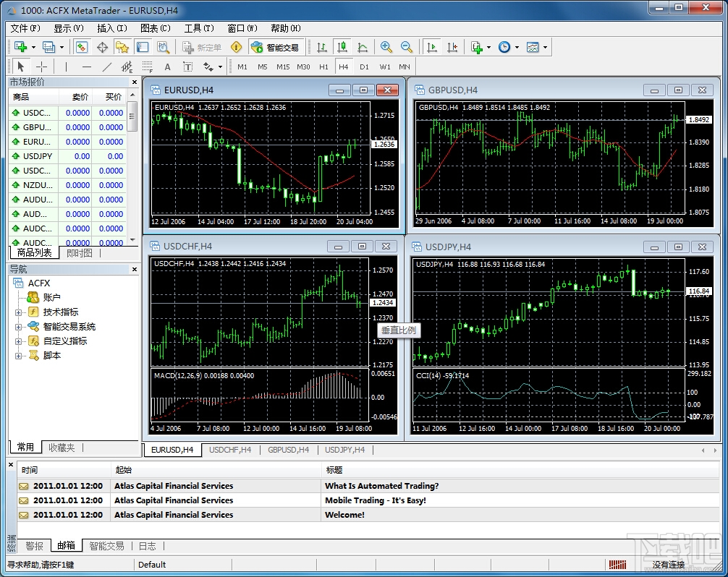Toggle the chart auto scroll button

432,47
